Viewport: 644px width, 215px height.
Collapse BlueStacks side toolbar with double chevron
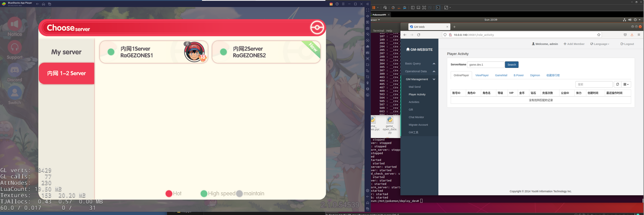tap(368, 4)
